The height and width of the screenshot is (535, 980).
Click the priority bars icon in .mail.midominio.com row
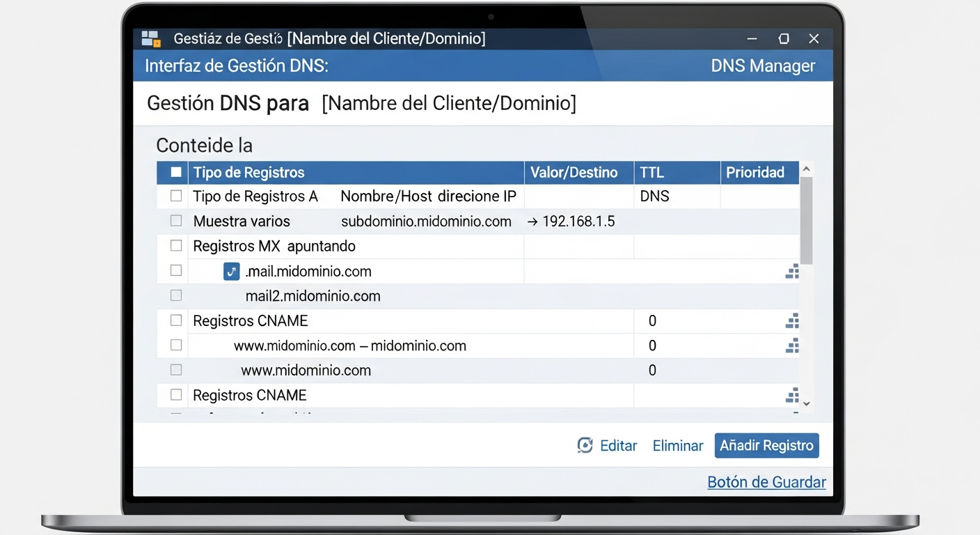click(792, 272)
